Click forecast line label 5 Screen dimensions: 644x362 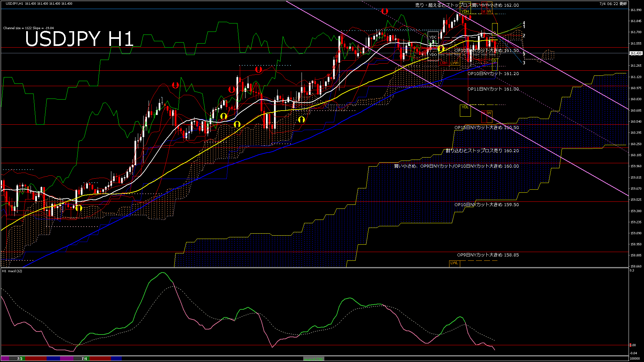pyautogui.click(x=524, y=54)
